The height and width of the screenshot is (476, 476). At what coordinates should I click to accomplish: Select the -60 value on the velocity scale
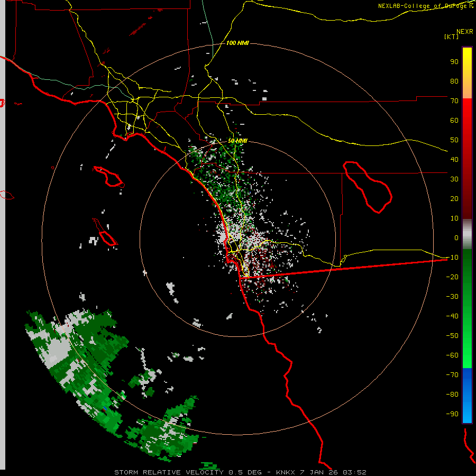[452, 355]
